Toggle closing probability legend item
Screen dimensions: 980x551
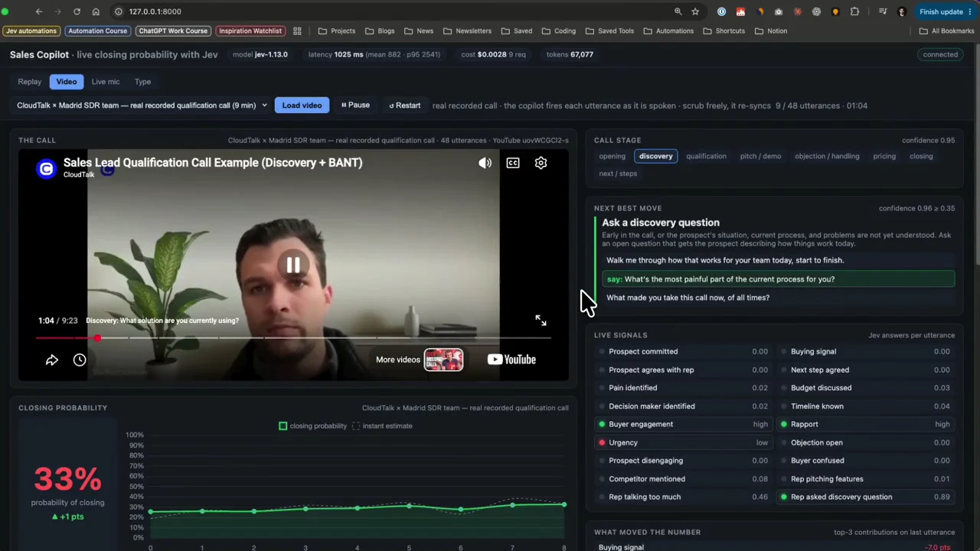(312, 426)
